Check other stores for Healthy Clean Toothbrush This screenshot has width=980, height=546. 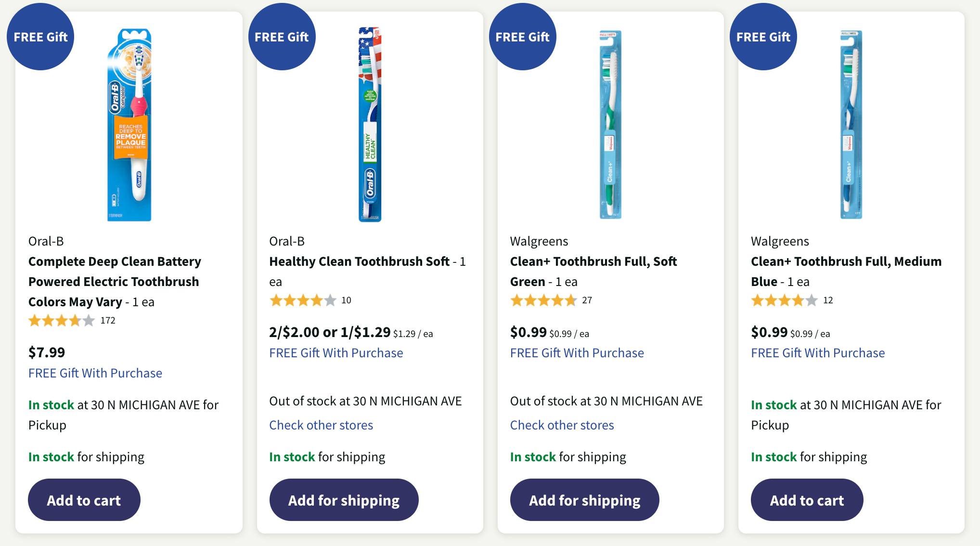click(321, 425)
